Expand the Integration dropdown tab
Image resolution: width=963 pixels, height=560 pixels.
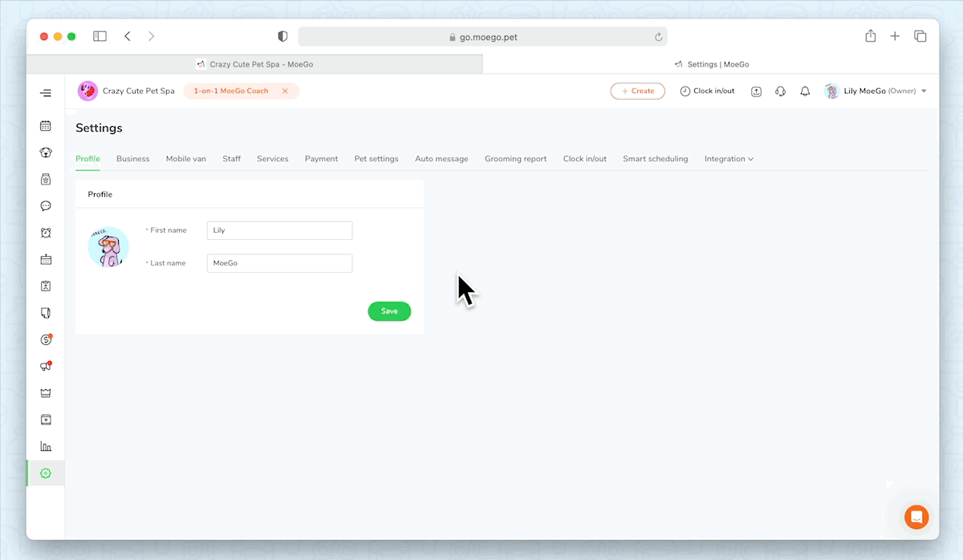pos(729,159)
